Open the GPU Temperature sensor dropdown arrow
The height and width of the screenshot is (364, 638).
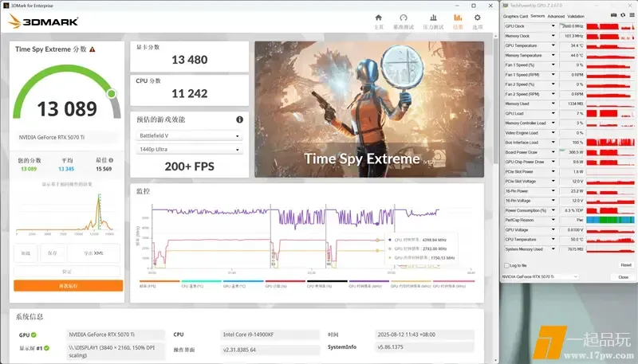point(553,45)
